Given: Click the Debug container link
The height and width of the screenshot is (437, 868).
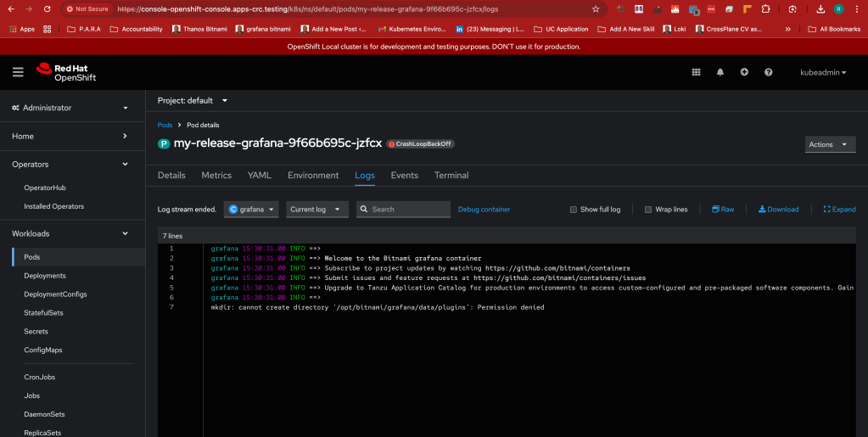Looking at the screenshot, I should click(x=484, y=210).
